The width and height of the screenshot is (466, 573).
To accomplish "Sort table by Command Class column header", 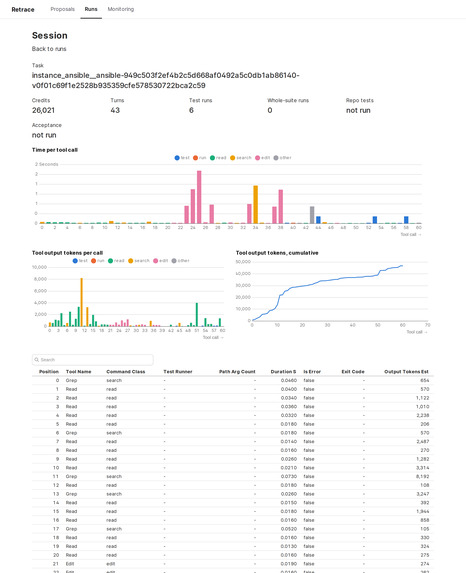I will point(126,372).
